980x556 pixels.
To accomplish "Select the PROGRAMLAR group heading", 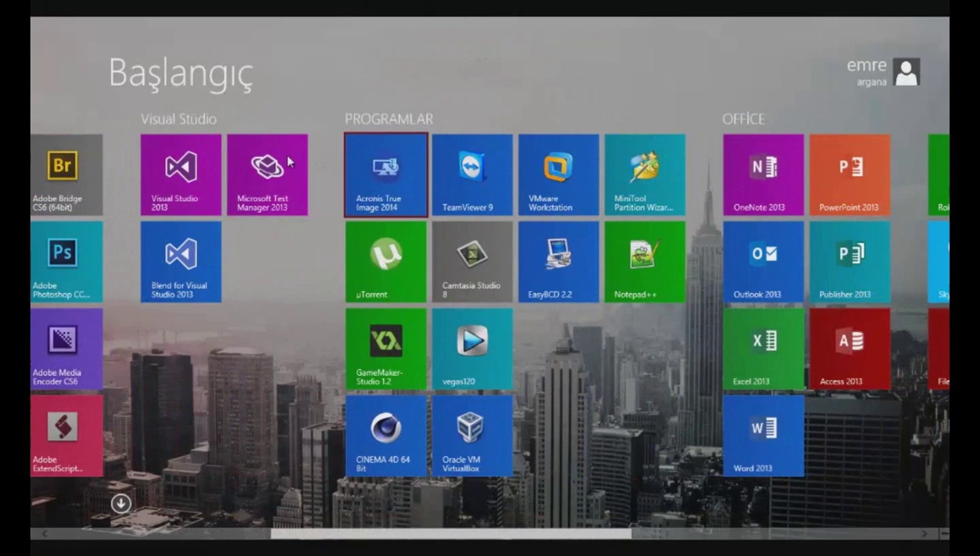I will point(389,119).
